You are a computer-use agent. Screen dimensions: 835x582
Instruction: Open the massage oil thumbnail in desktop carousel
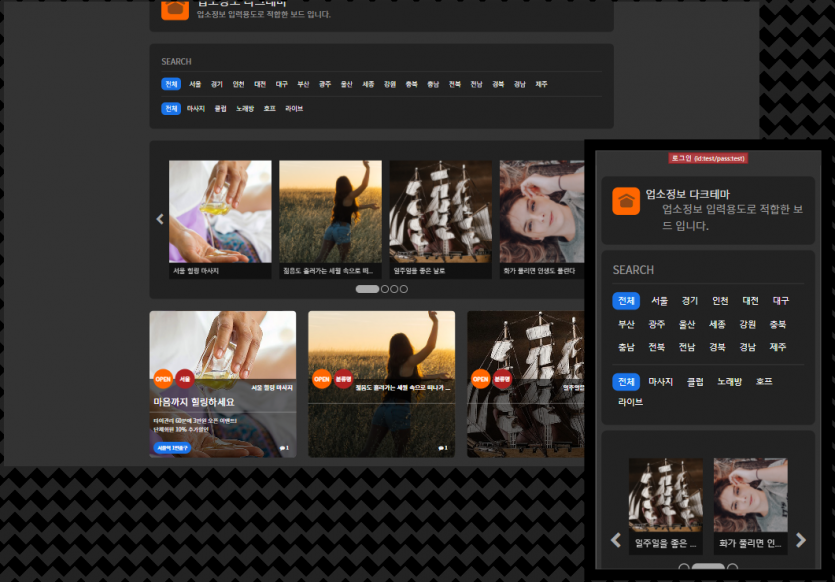coord(220,212)
